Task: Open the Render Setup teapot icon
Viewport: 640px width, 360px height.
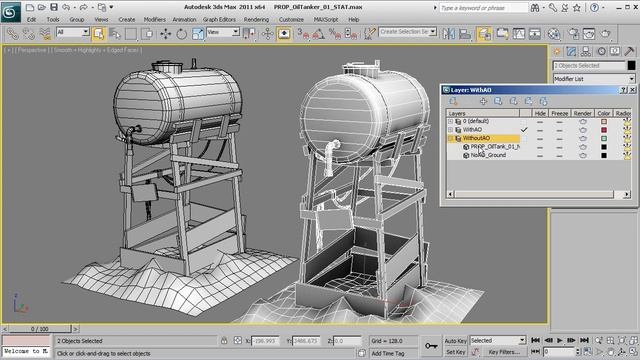Action: [573, 34]
